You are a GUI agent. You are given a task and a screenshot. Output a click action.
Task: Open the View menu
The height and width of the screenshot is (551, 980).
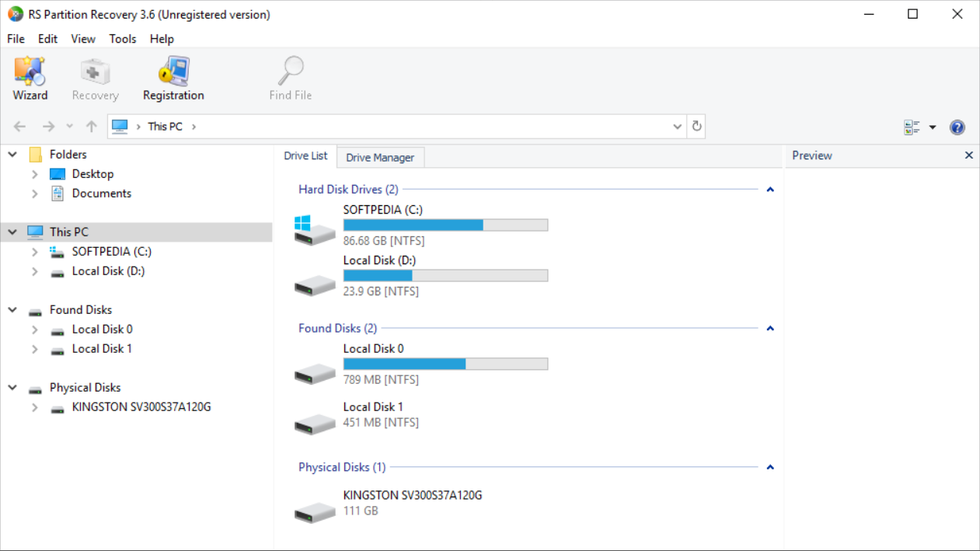coord(83,39)
